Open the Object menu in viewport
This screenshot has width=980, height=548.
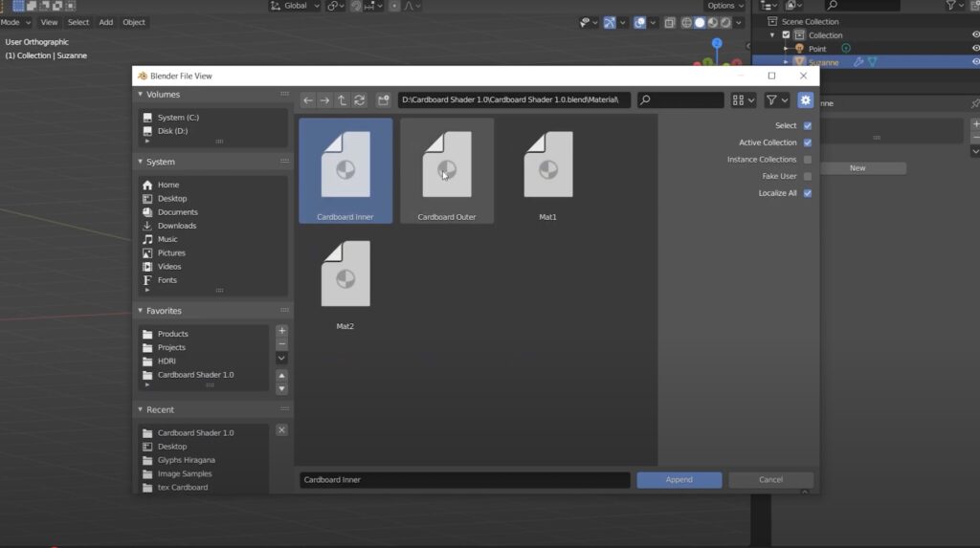tap(134, 22)
